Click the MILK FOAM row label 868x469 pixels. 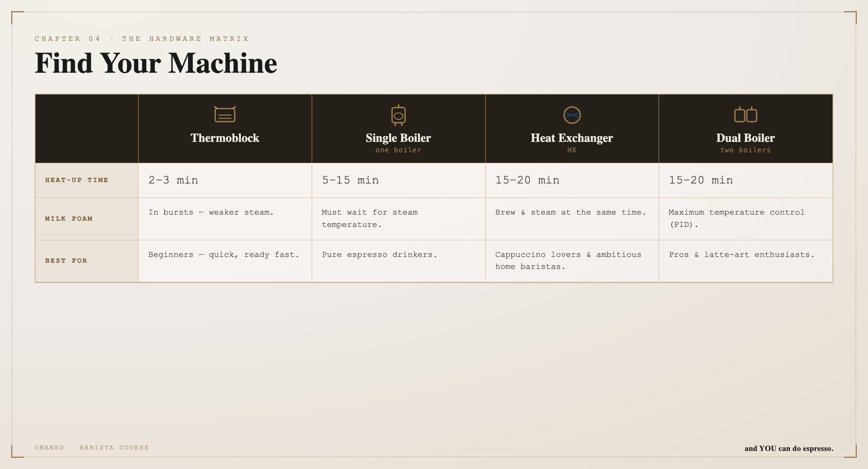[69, 219]
